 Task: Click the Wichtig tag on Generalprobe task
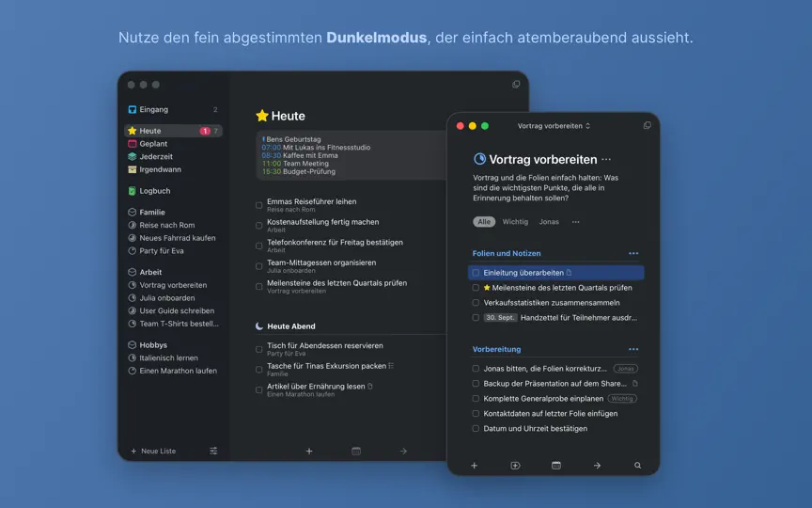pyautogui.click(x=622, y=399)
